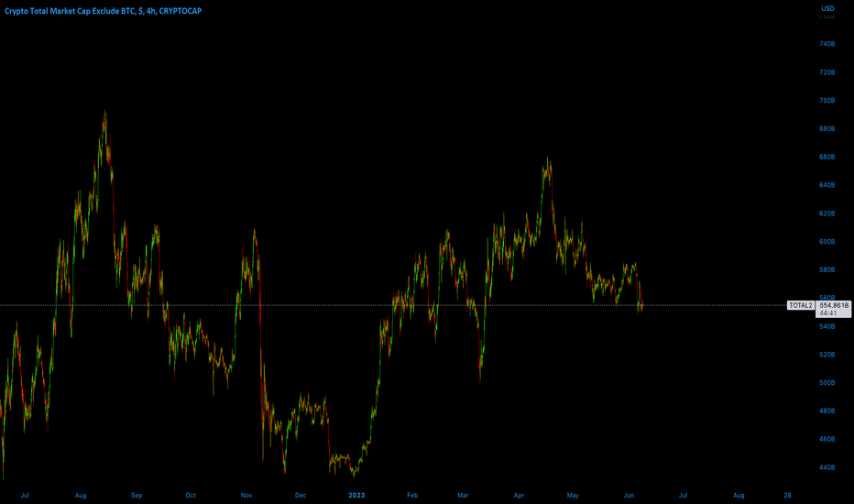Viewport: 854px width, 504px height.
Task: Click the 700B price axis label
Action: [x=827, y=101]
